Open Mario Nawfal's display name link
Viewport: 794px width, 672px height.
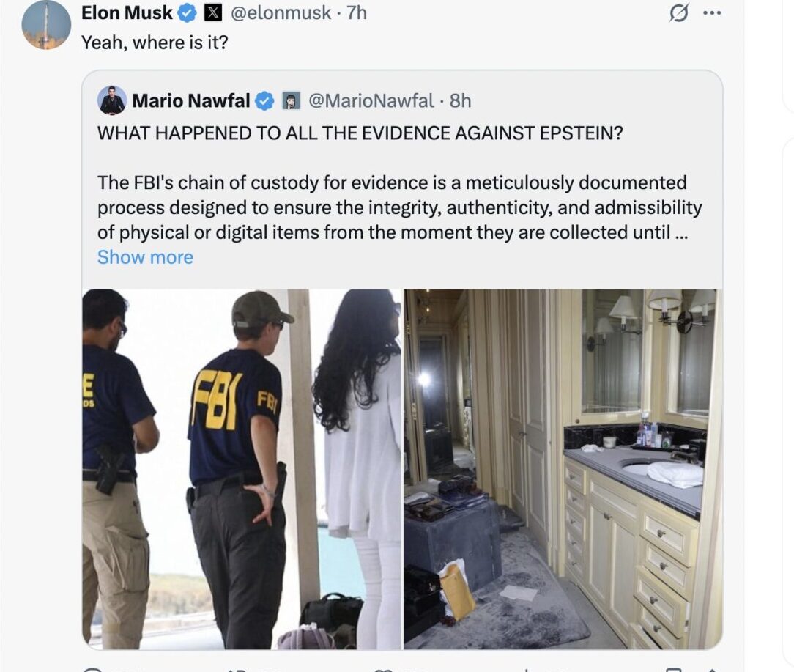(191, 101)
